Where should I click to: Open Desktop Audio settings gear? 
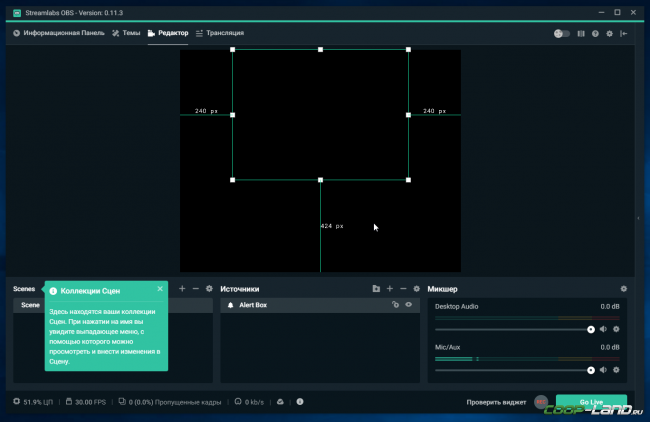click(x=616, y=329)
